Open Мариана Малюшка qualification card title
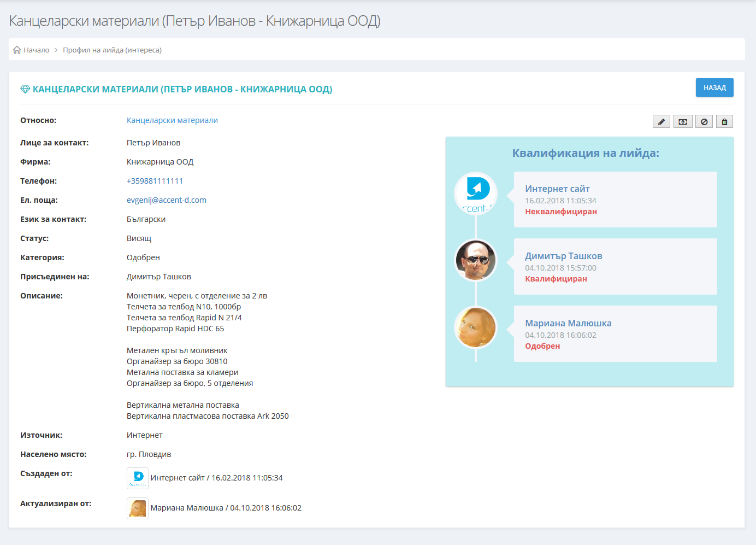This screenshot has height=545, width=756. [x=568, y=323]
